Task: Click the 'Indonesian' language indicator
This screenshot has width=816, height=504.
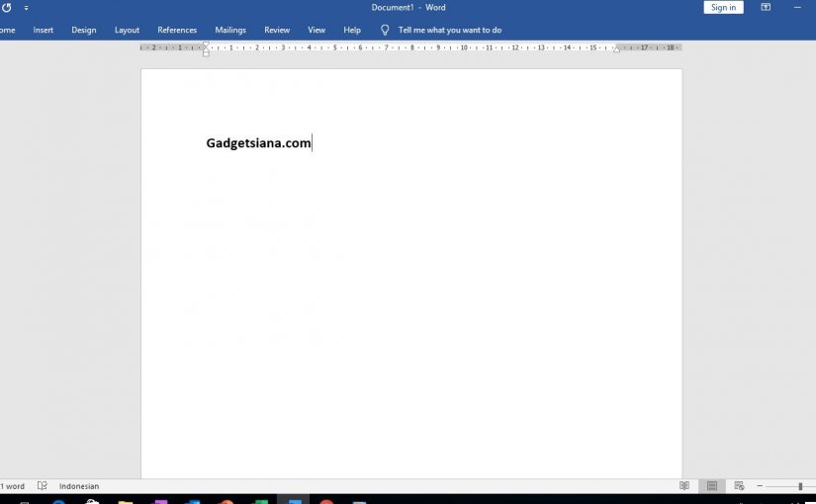Action: tap(79, 486)
